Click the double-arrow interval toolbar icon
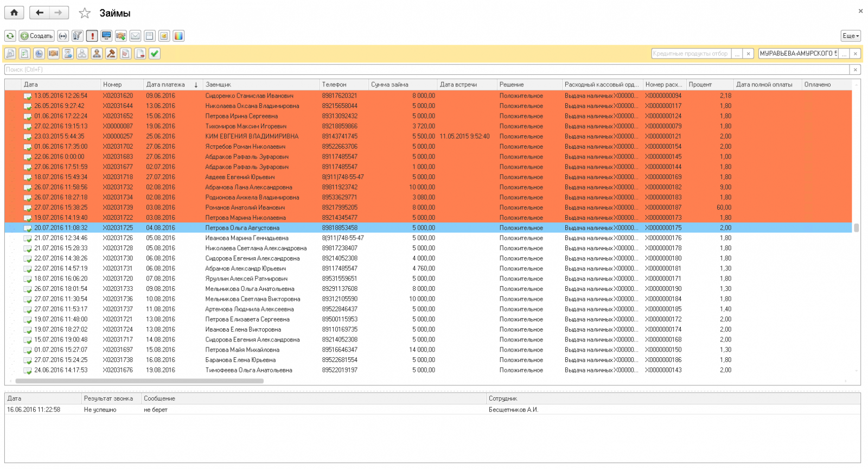Viewport: 868px width, 469px height. pos(63,36)
